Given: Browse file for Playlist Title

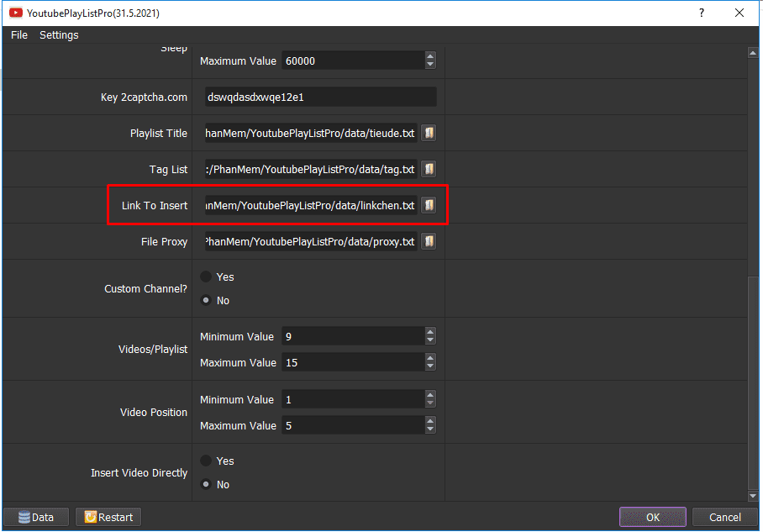Looking at the screenshot, I should pos(429,133).
